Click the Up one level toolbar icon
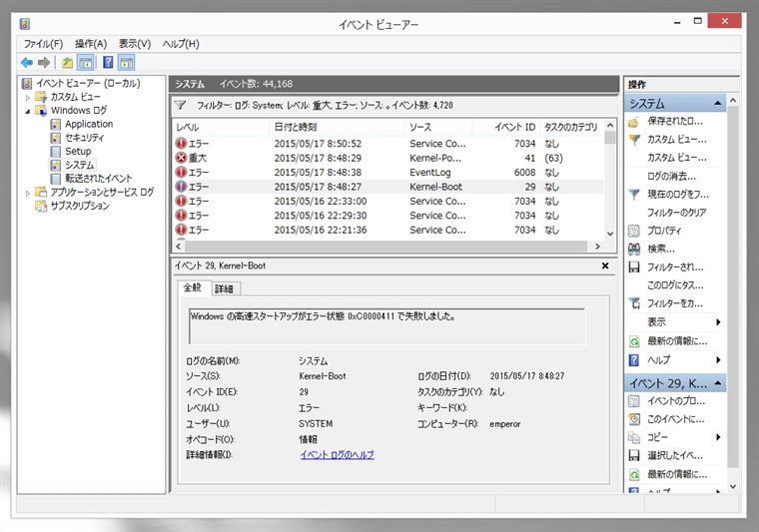Screen dimensions: 759x532 67,63
